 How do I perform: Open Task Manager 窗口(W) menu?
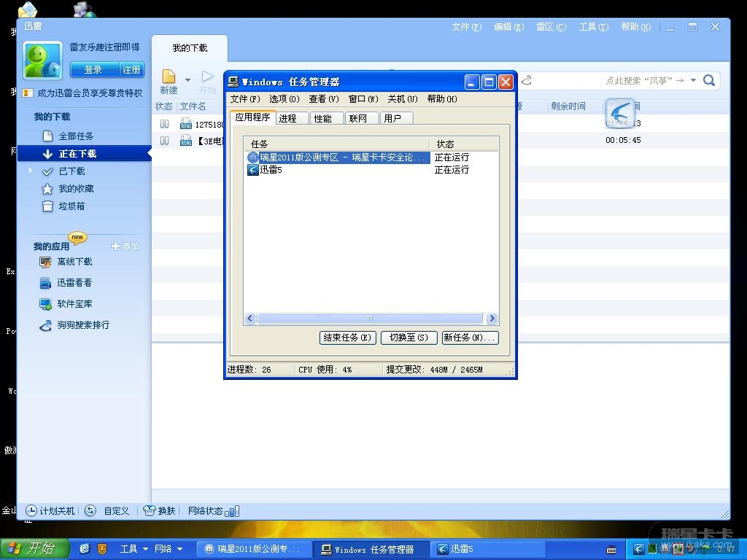[x=363, y=99]
